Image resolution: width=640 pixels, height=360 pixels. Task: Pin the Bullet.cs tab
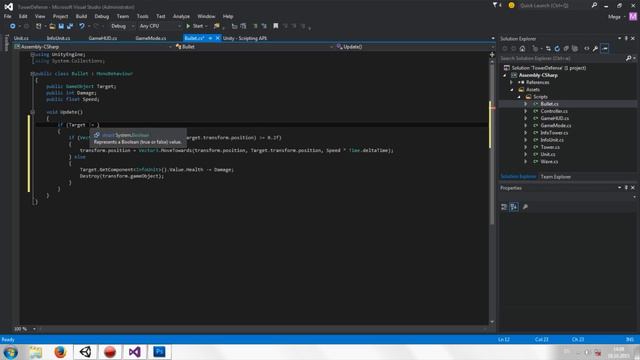210,38
